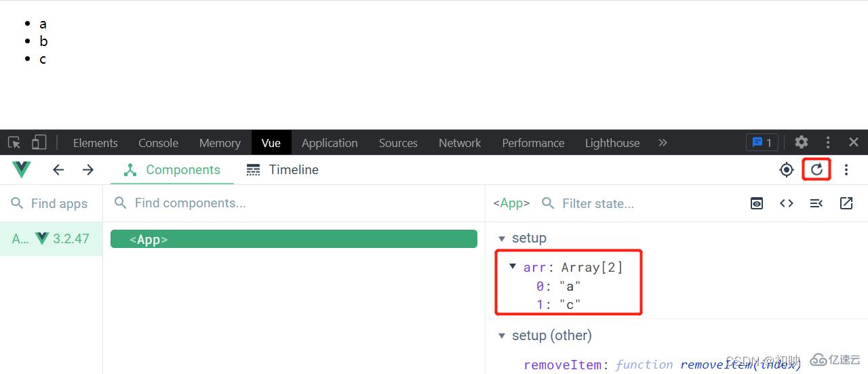Activate the inspect element picker icon
868x374 pixels.
pos(14,143)
